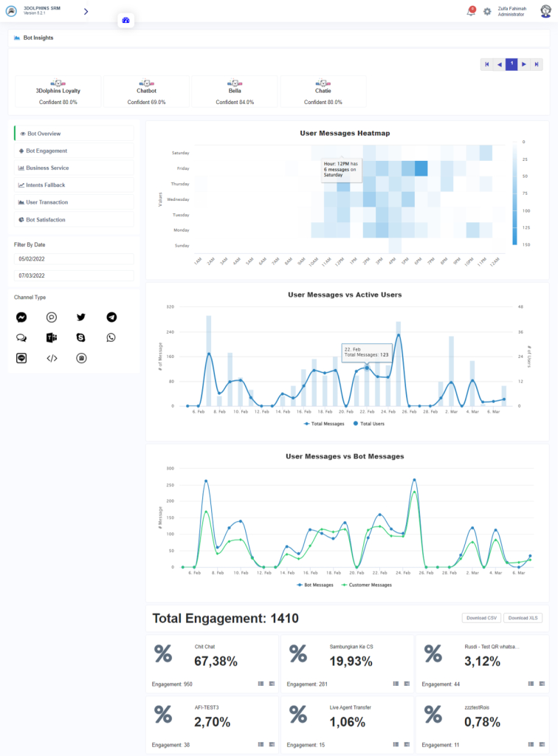Go to next page of bots

pos(524,64)
